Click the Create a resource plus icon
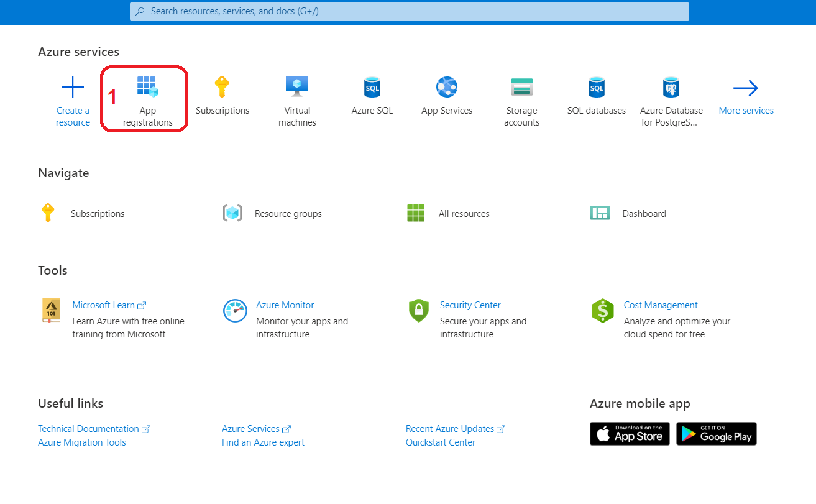 (73, 88)
